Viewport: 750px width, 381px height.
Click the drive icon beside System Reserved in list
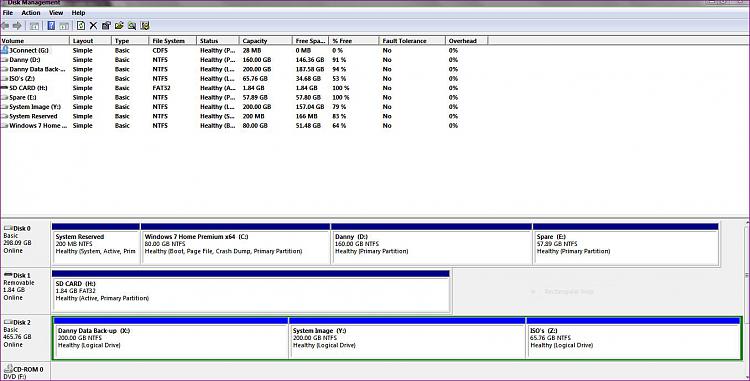(5, 116)
